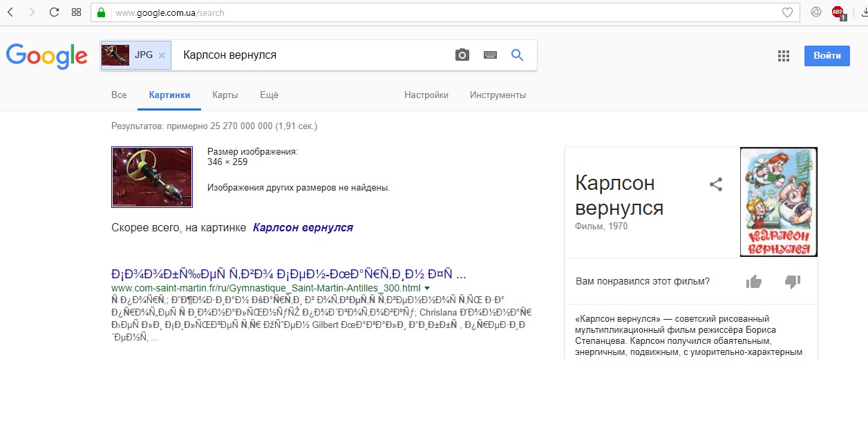Image resolution: width=868 pixels, height=424 pixels.
Task: Add page to bookmarks heart icon
Action: pos(786,12)
